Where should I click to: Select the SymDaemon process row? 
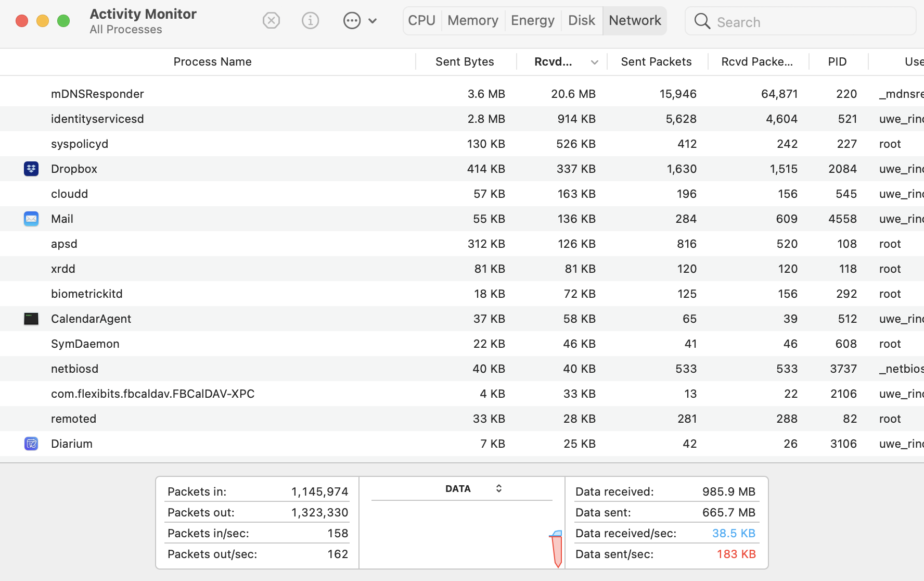coord(462,344)
